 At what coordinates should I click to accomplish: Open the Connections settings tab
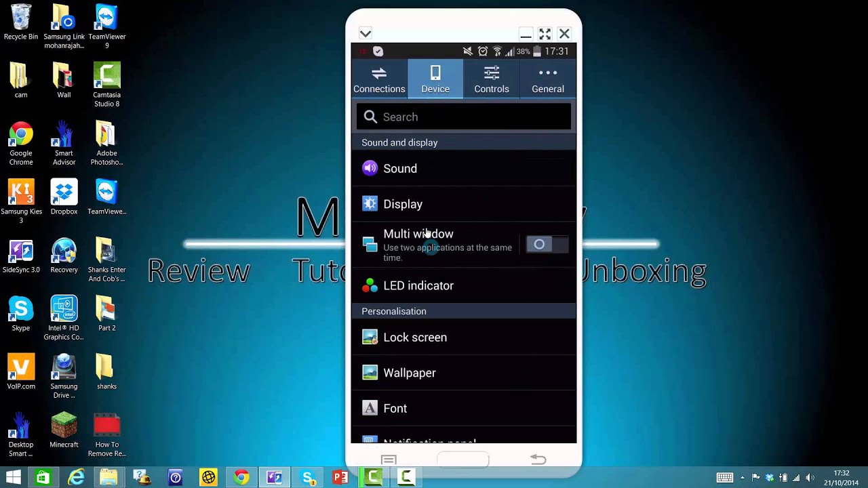(379, 79)
